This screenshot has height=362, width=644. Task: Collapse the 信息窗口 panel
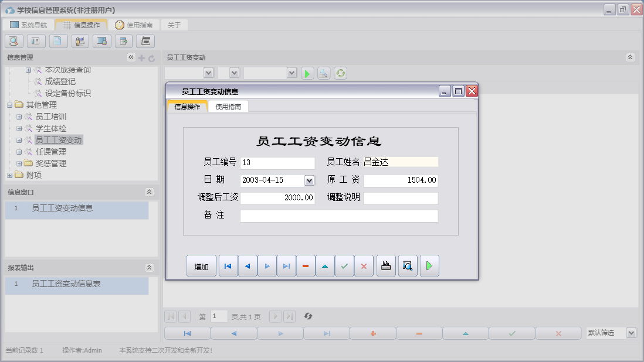coord(149,192)
